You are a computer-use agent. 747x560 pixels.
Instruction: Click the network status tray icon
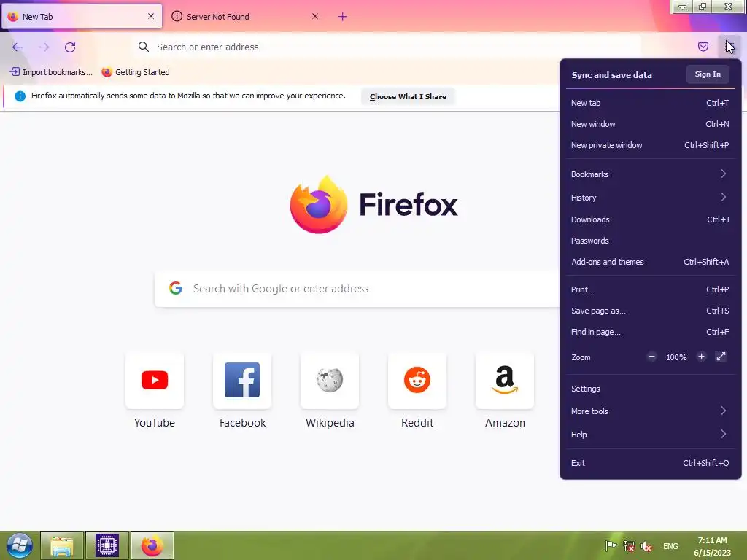[x=628, y=546]
